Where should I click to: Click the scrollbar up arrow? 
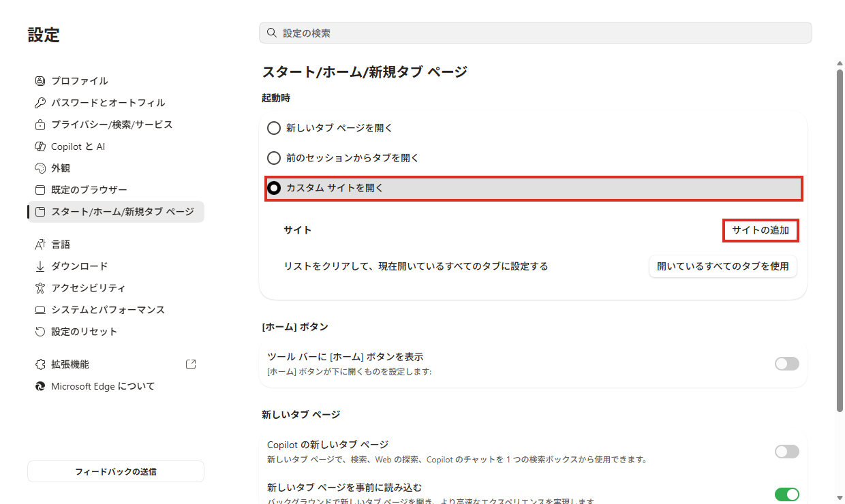point(840,63)
